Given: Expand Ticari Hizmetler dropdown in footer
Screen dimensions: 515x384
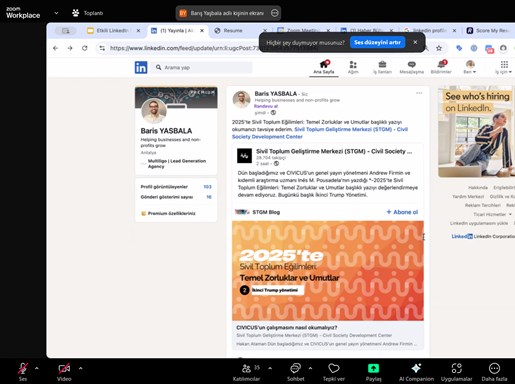Looking at the screenshot, I should tap(492, 214).
